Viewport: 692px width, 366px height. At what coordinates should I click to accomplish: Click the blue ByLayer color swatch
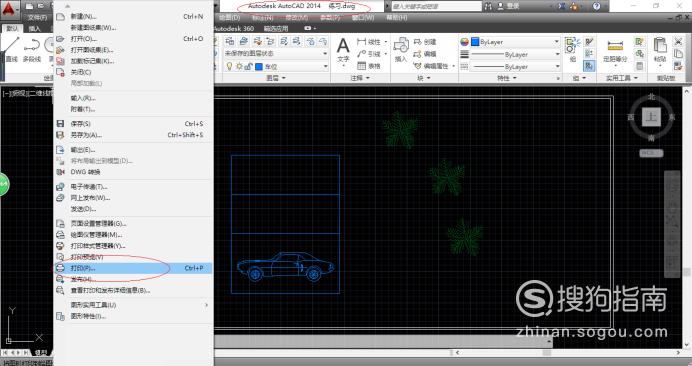coord(475,42)
